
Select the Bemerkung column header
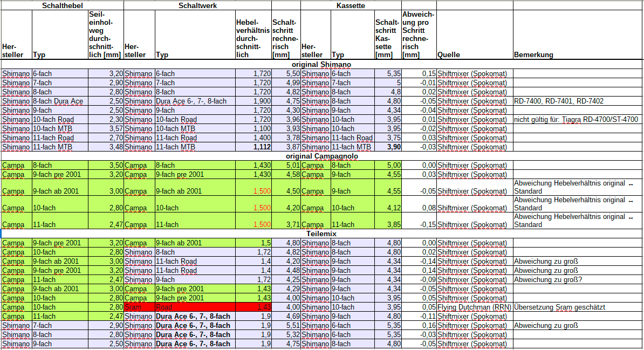point(577,54)
